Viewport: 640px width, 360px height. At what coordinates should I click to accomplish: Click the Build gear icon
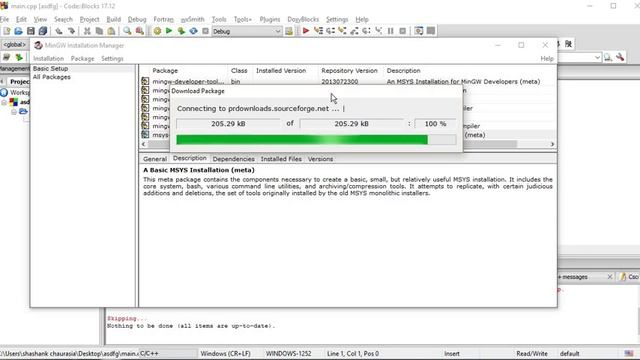coord(157,31)
